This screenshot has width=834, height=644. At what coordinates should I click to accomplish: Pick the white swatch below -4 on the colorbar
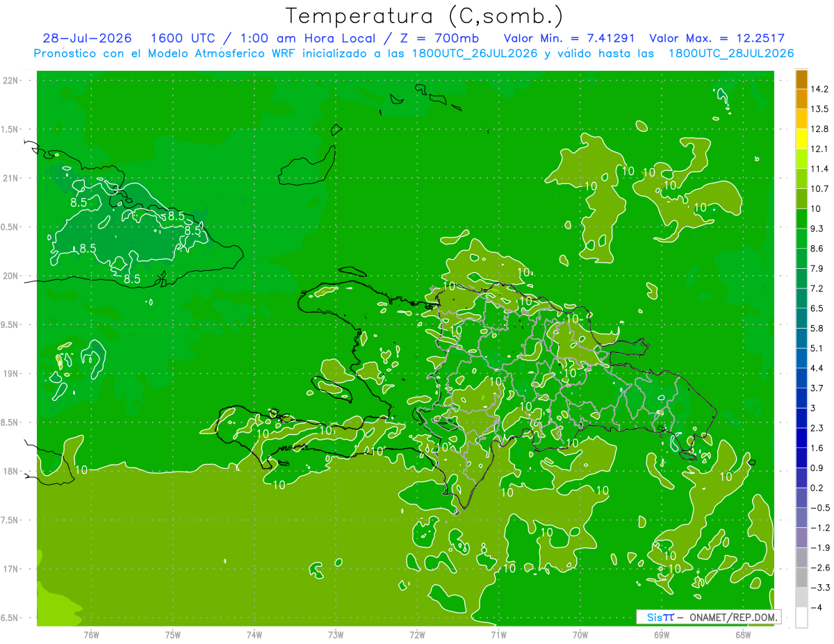click(x=801, y=617)
